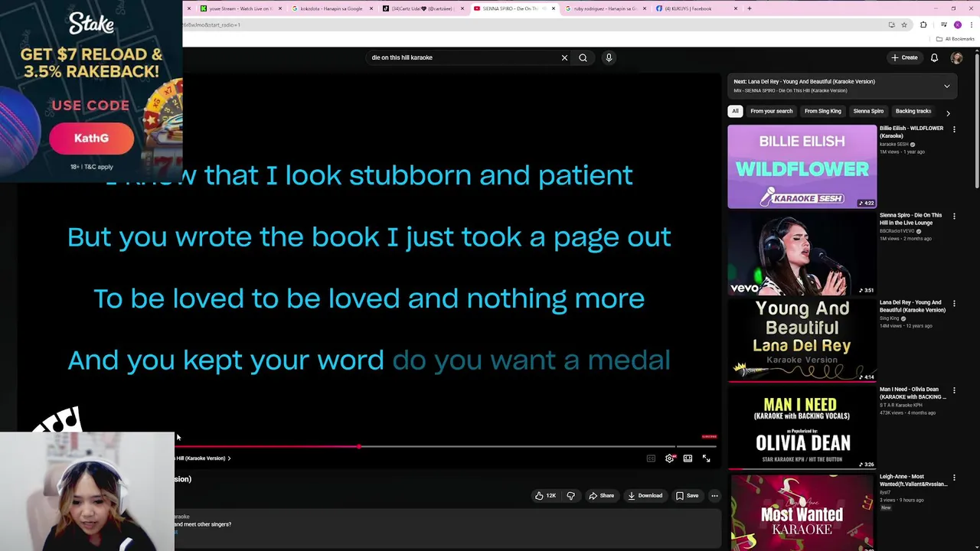Open options for Man I Need video
The height and width of the screenshot is (551, 980).
point(954,391)
